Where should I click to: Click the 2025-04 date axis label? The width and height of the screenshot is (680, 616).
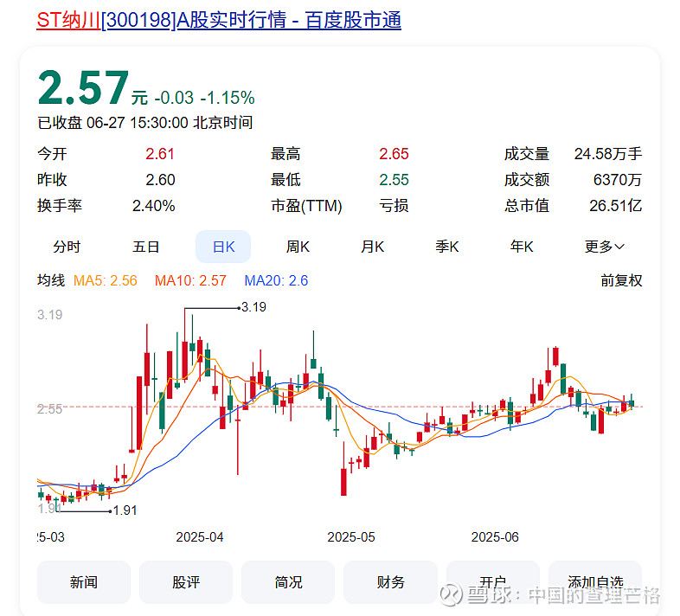pos(200,537)
